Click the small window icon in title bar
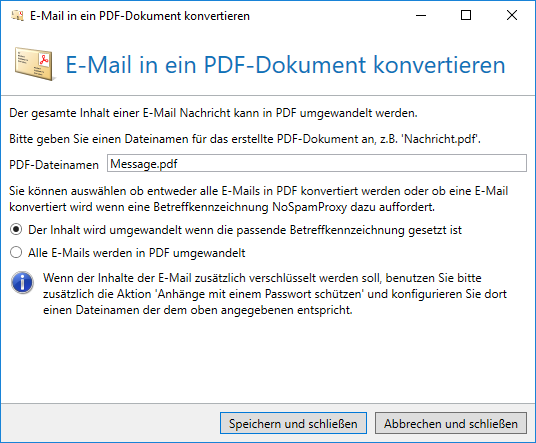536x443 pixels. pyautogui.click(x=17, y=16)
